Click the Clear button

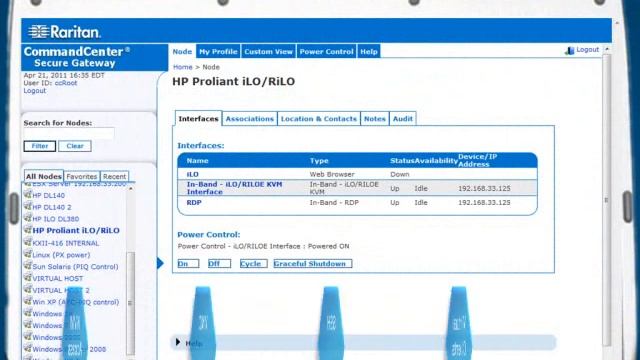pos(75,146)
